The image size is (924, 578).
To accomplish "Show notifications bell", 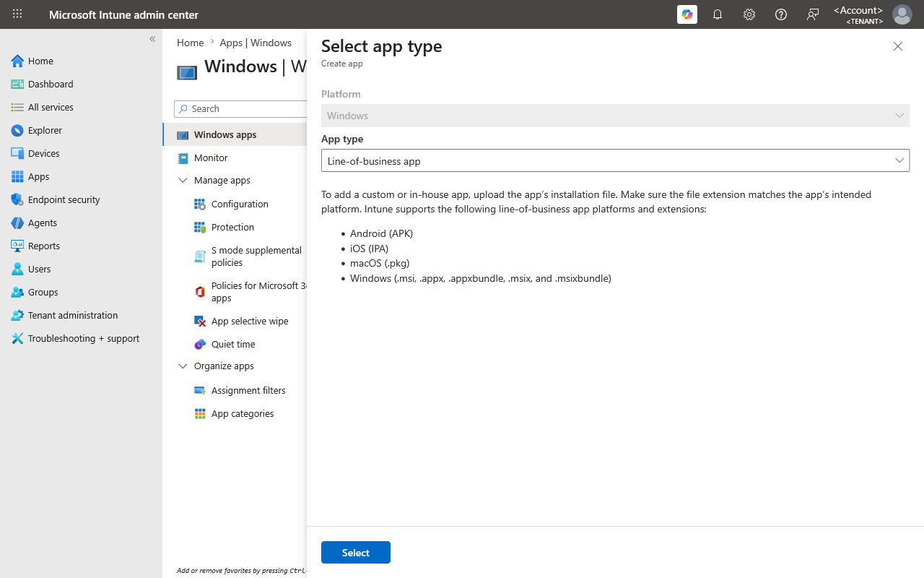I will click(x=718, y=14).
